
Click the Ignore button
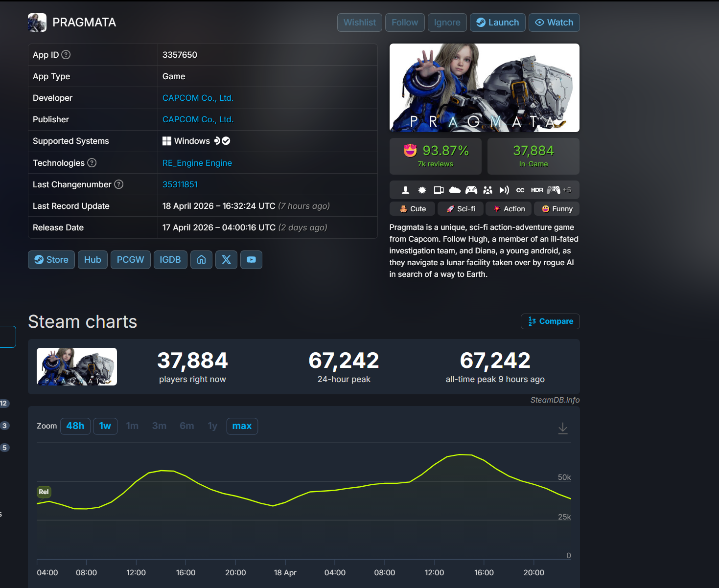(447, 23)
